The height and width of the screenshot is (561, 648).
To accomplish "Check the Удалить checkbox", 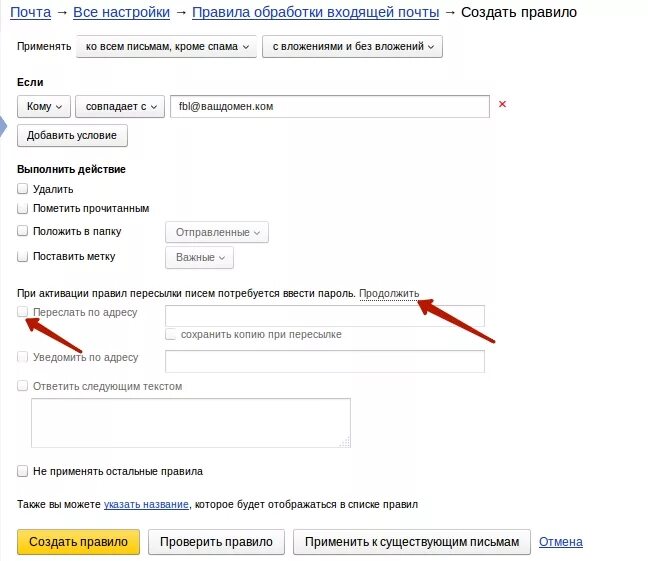I will click(x=23, y=189).
